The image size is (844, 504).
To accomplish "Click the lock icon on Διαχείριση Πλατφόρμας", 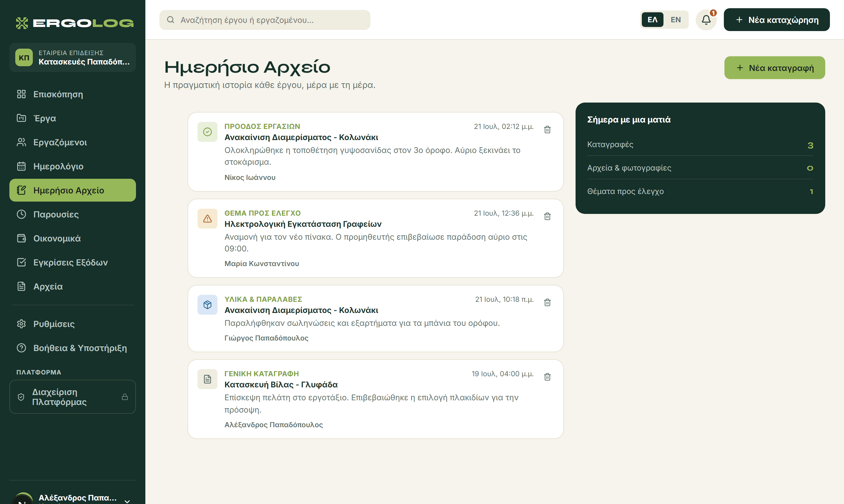I will (125, 397).
